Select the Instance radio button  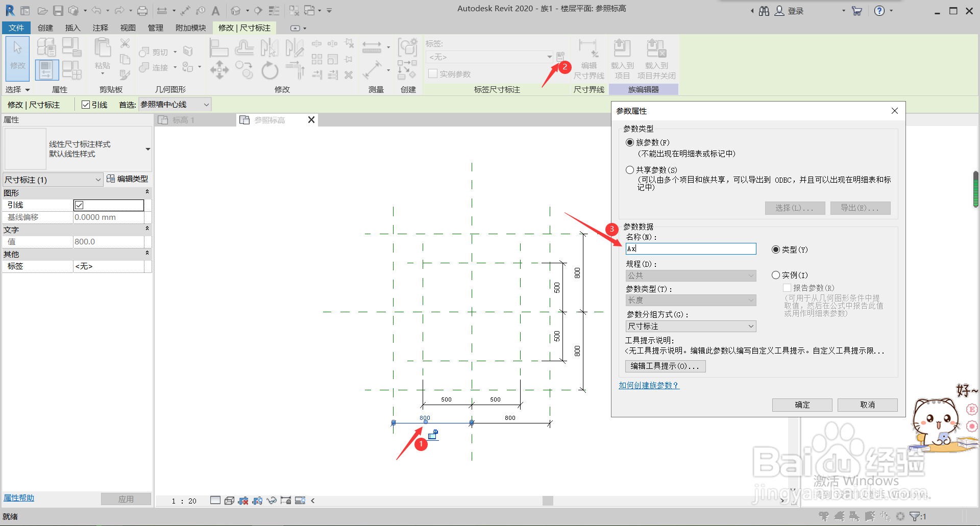(x=776, y=275)
